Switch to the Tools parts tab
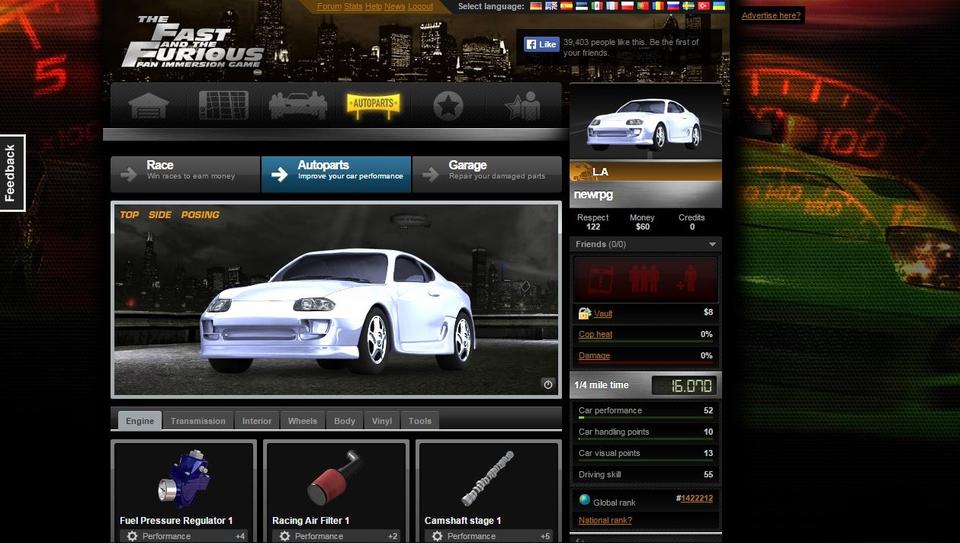Viewport: 960px width, 543px height. (x=419, y=421)
